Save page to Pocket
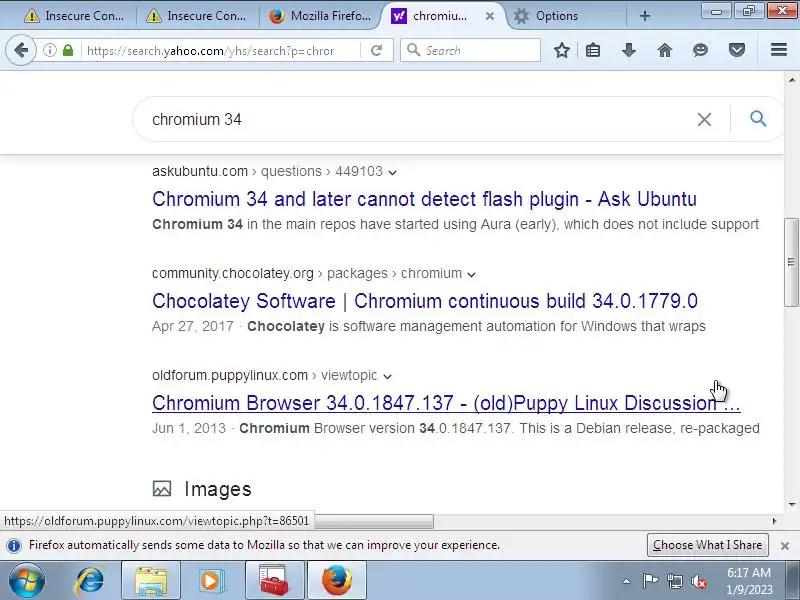 [737, 50]
